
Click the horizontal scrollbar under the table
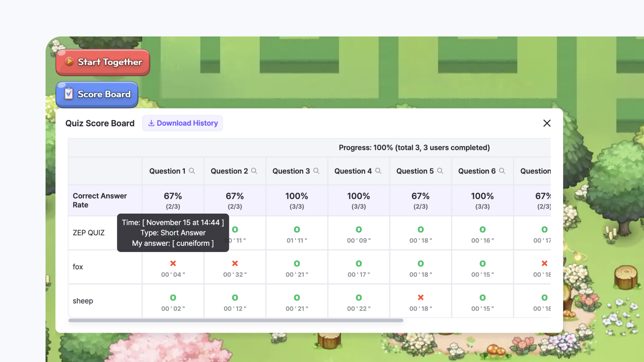[235, 320]
